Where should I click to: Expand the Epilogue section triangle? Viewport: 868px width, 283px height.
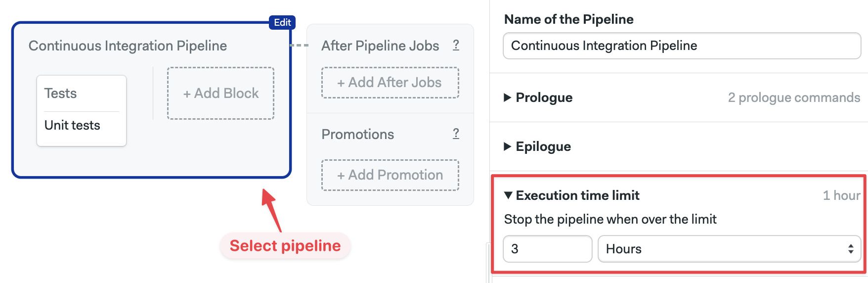(x=507, y=146)
